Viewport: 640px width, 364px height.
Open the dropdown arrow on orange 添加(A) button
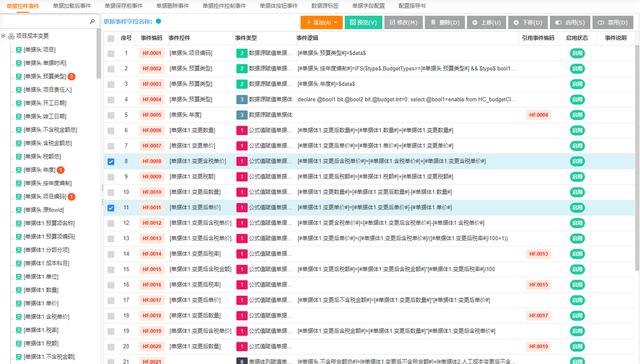[336, 22]
